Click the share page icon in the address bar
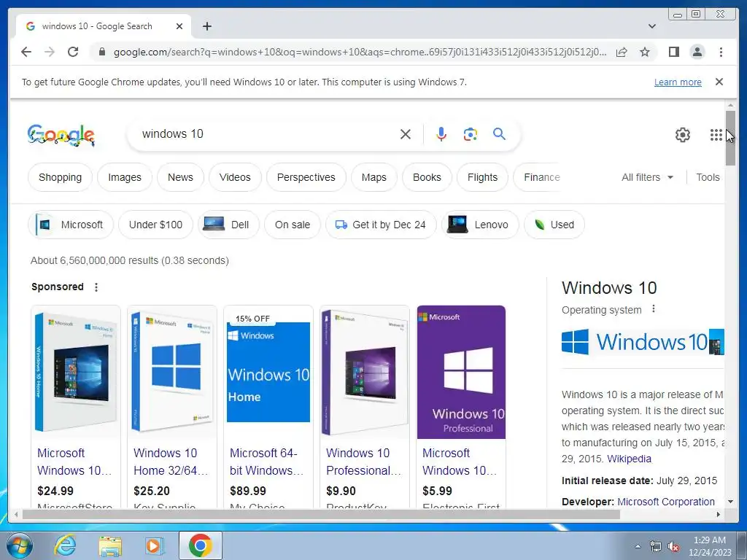This screenshot has width=747, height=560. click(x=622, y=52)
